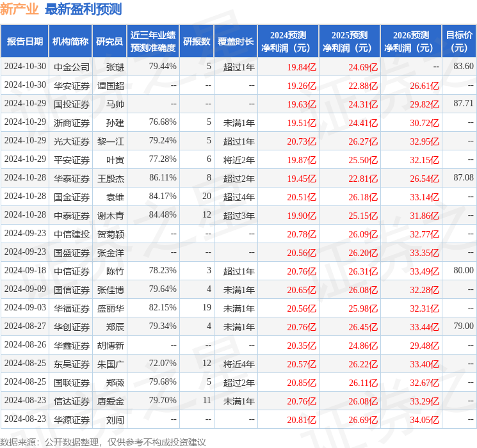Select the 华安证券 institution cell
The height and width of the screenshot is (448, 477).
click(x=72, y=86)
